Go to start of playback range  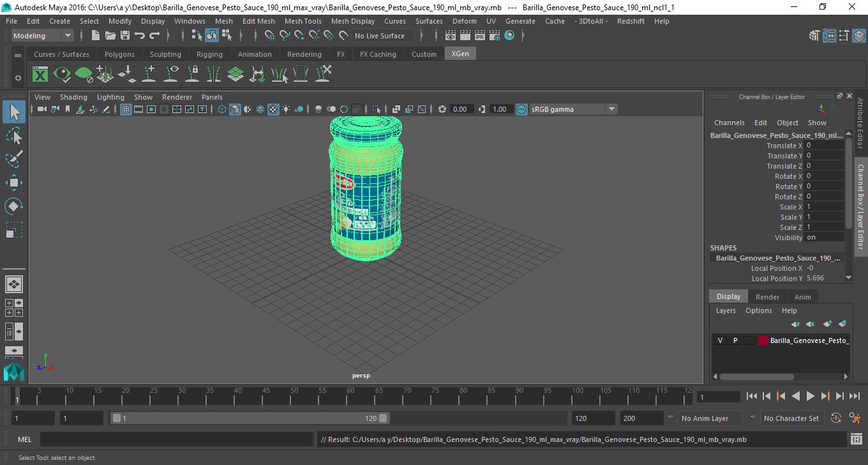pyautogui.click(x=752, y=396)
